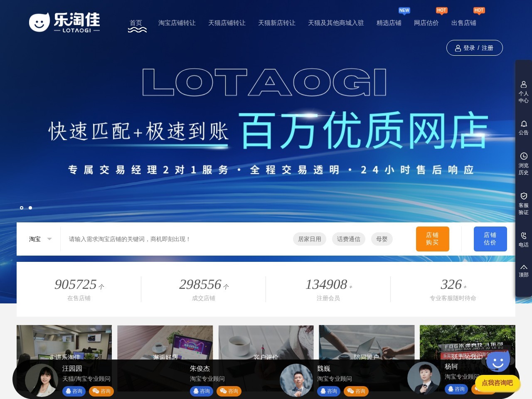The image size is (532, 399).
Task: Click the 登录 / 注册 button
Action: 474,48
